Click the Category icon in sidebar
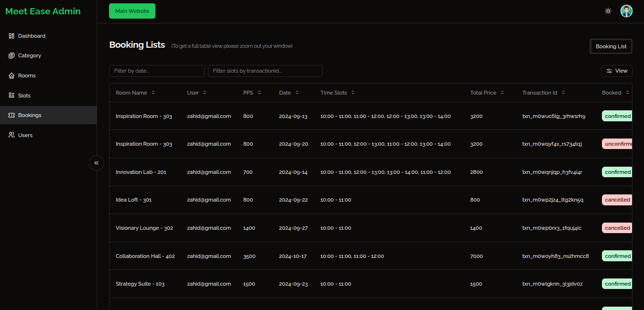The width and height of the screenshot is (644, 310). click(11, 55)
